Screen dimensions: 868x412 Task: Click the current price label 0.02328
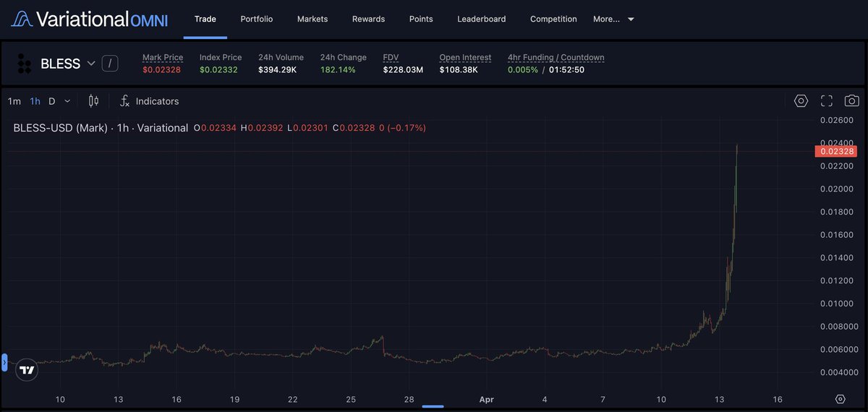click(835, 151)
